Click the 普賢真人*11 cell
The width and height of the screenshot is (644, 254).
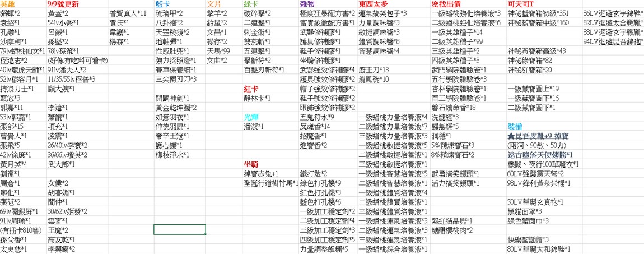pos(128,13)
